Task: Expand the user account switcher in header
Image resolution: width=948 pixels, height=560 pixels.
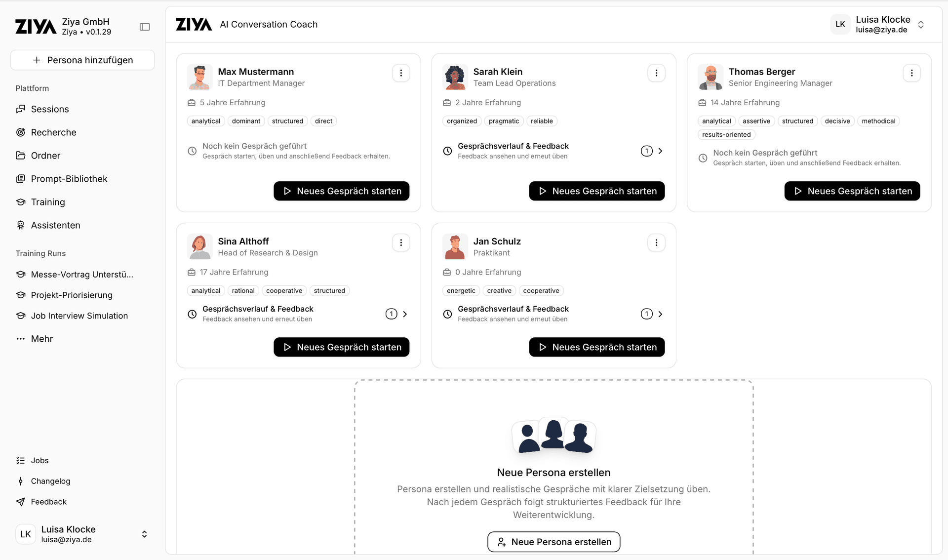Action: point(921,25)
